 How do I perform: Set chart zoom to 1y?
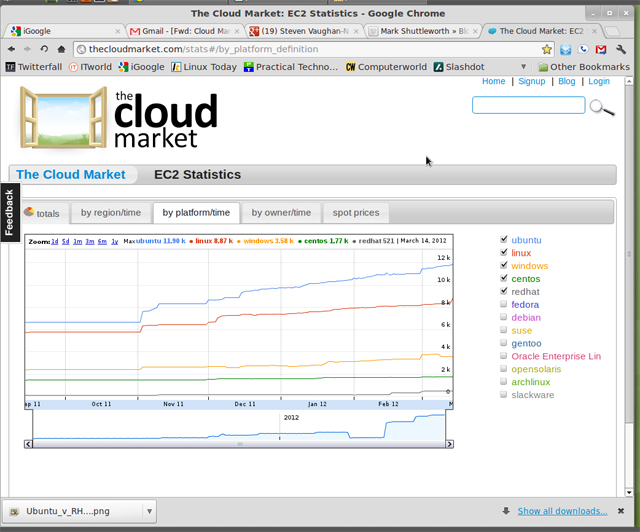(115, 242)
